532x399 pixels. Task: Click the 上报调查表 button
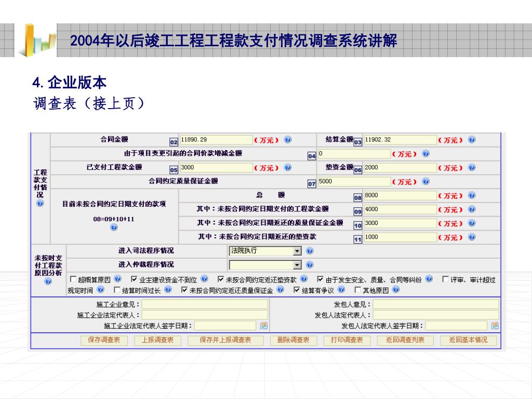point(157,340)
